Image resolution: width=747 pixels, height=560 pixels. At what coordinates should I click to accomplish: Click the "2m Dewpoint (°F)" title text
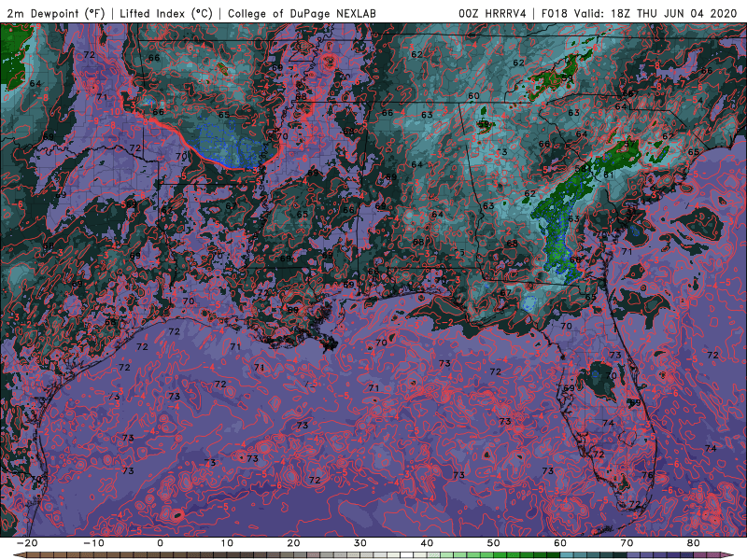[x=56, y=13]
